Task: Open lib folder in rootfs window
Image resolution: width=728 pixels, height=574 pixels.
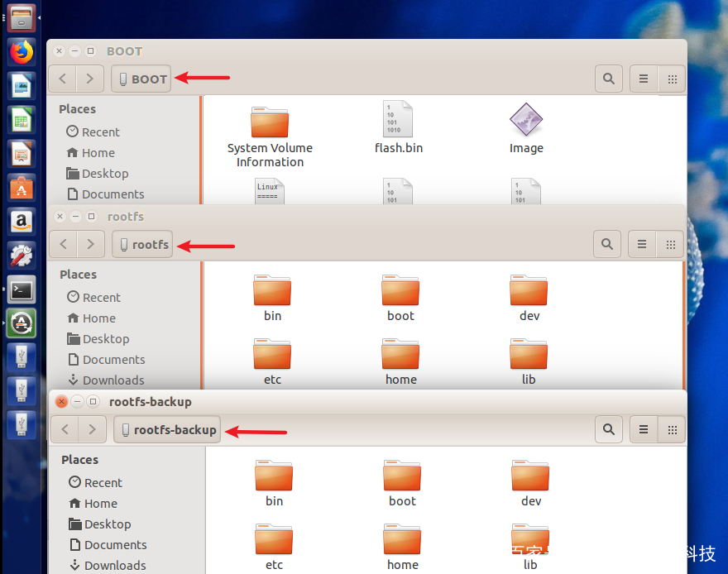Action: (529, 362)
